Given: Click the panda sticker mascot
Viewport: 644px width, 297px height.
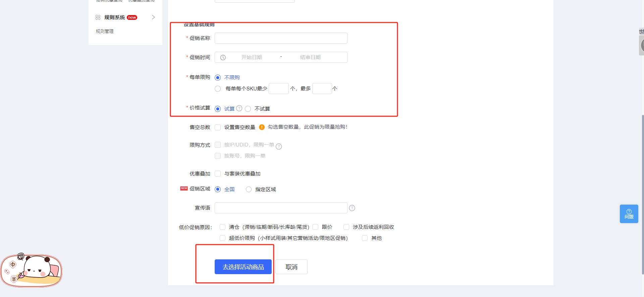Looking at the screenshot, I should pos(32,270).
